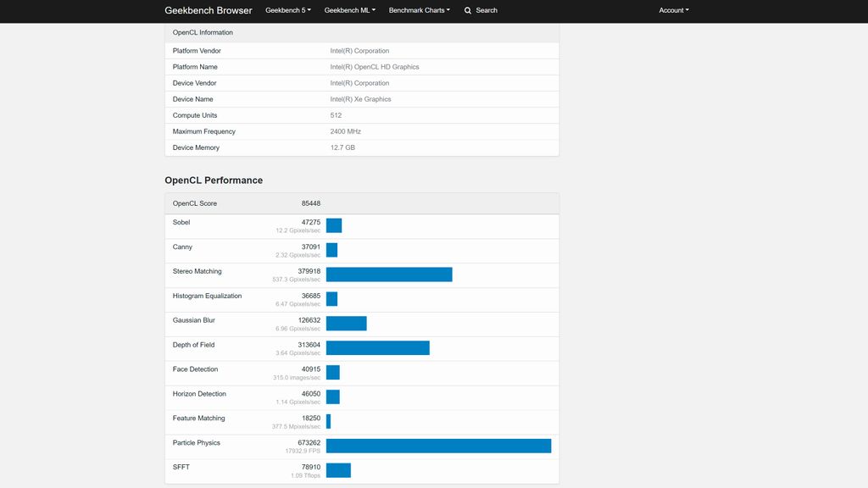Screen dimensions: 868x488
Task: Click the Particle Physics result bar
Action: coord(437,445)
